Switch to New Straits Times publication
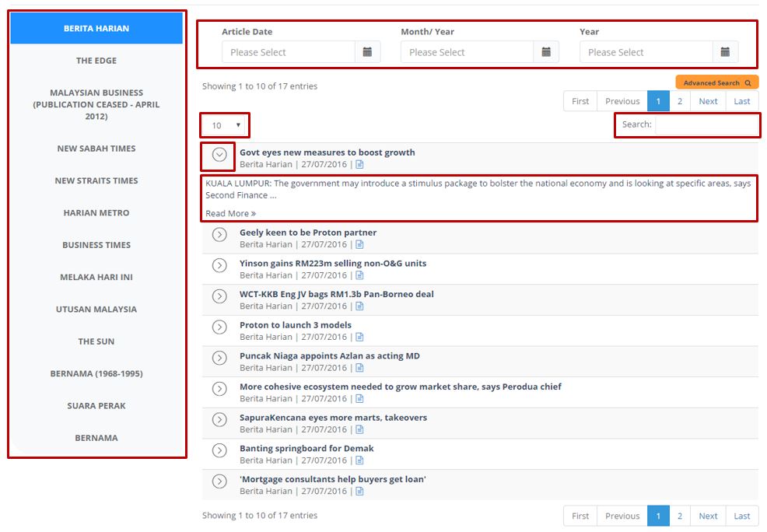Viewport: 767px width, 532px height. (x=96, y=180)
